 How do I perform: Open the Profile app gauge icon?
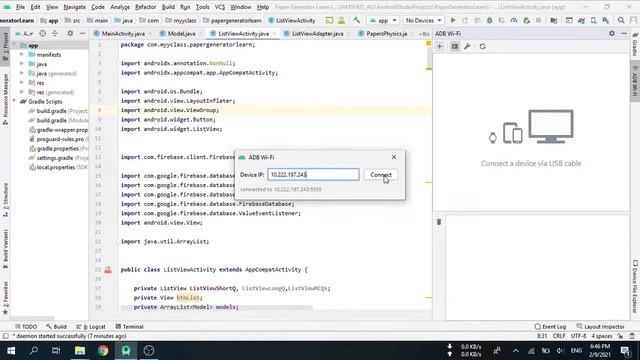[514, 20]
